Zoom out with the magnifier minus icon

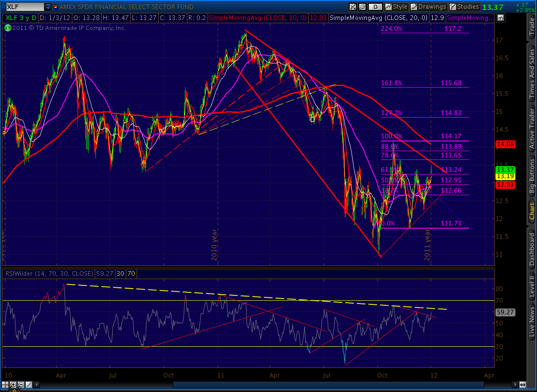[21, 385]
